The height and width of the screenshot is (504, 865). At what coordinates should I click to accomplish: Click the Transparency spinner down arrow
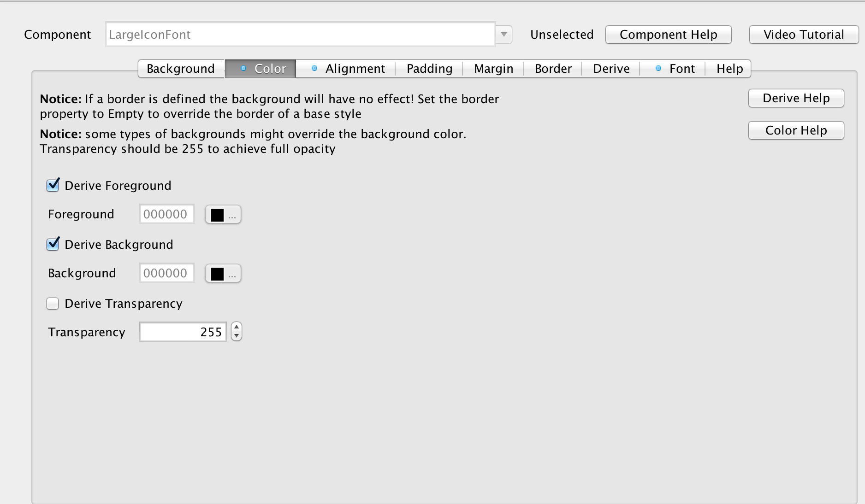tap(236, 336)
